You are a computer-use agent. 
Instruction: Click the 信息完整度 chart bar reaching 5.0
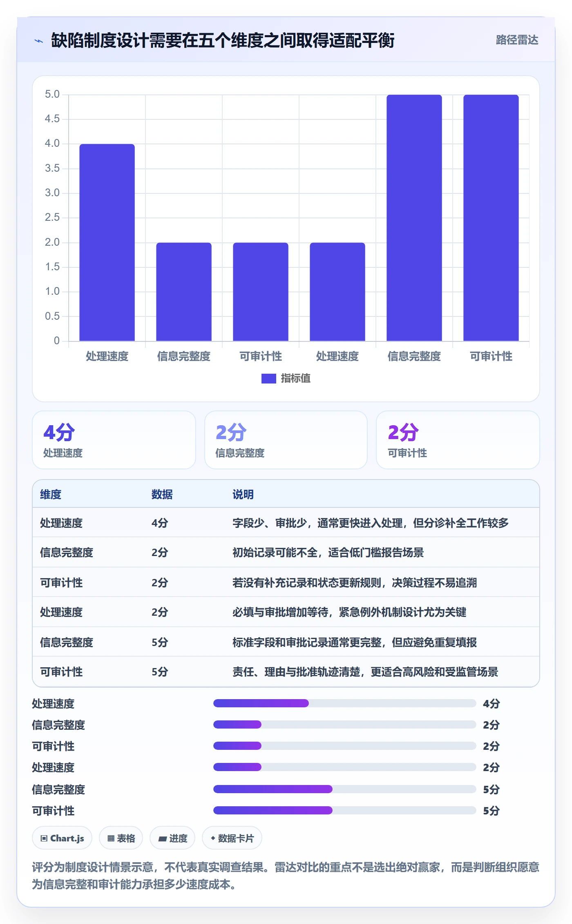pyautogui.click(x=414, y=218)
